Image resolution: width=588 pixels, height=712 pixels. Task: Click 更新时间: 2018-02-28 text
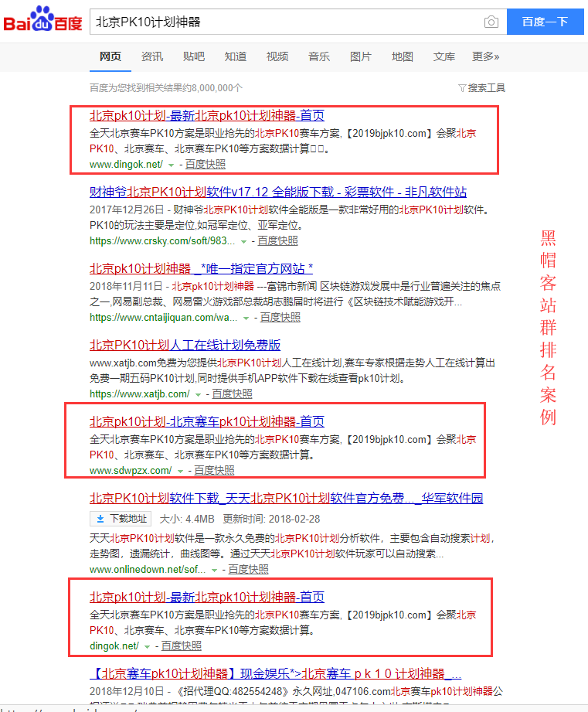click(x=271, y=519)
